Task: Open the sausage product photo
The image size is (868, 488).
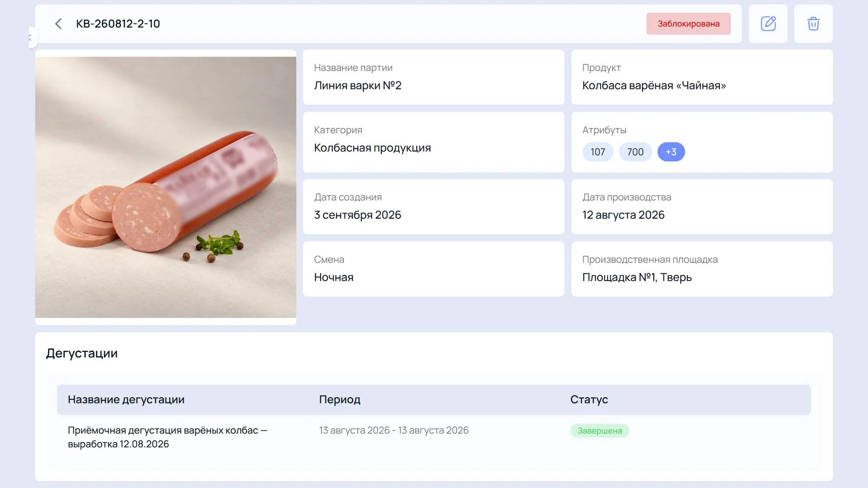Action: tap(166, 187)
